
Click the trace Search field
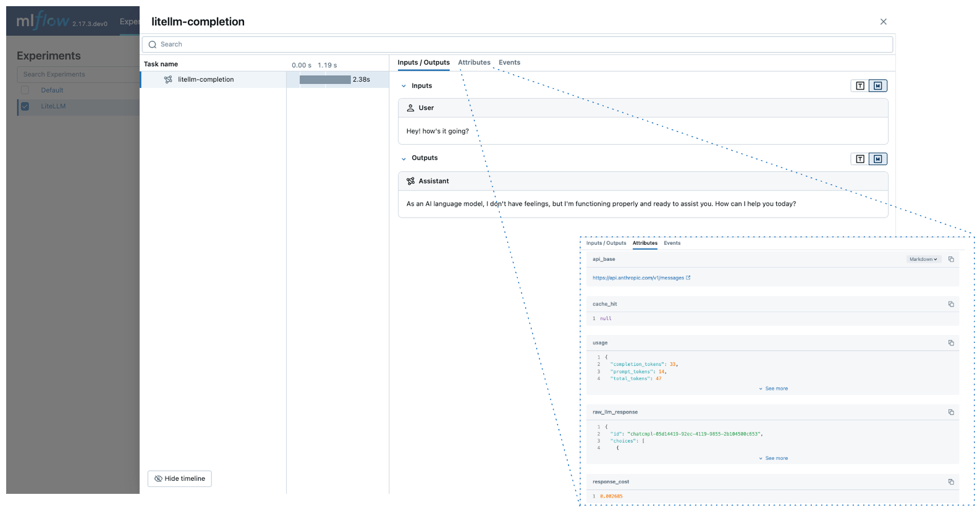pos(517,45)
